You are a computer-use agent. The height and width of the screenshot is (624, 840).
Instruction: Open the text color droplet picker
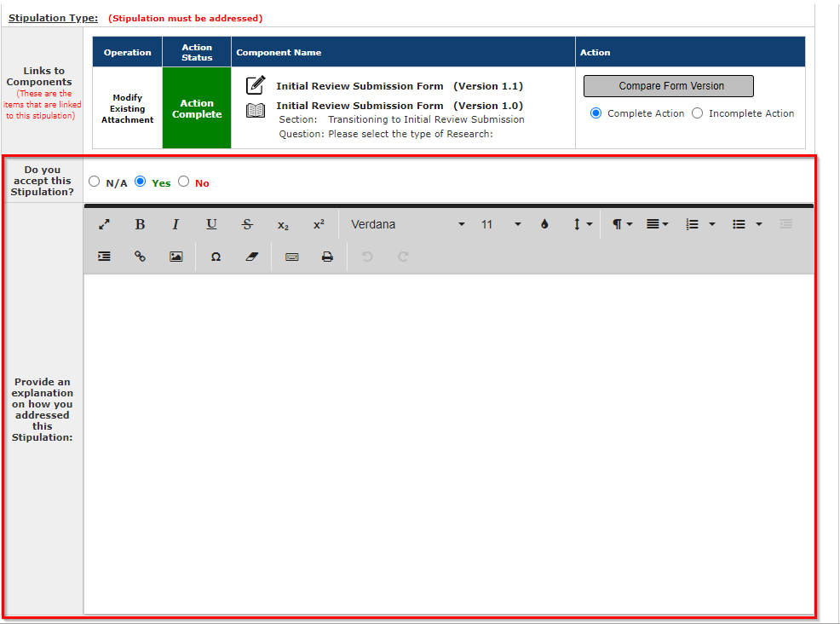point(544,224)
